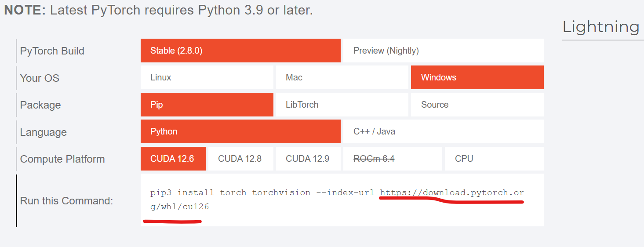Click the struck-through ROCm 6.4 option
Screen dimensions: 644x247
pos(393,159)
